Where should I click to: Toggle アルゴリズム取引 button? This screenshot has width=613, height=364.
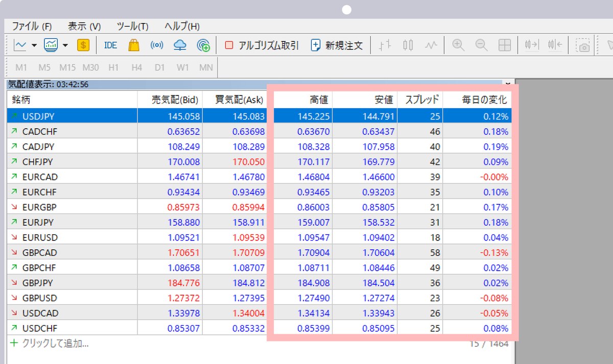(262, 45)
